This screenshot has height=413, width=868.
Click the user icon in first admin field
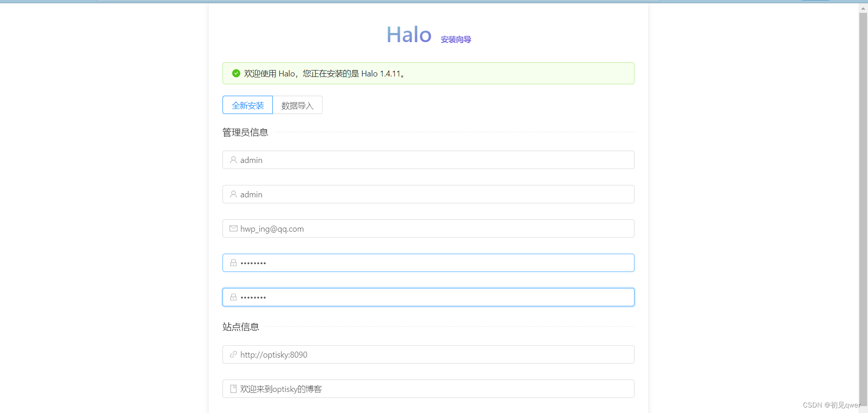click(233, 160)
